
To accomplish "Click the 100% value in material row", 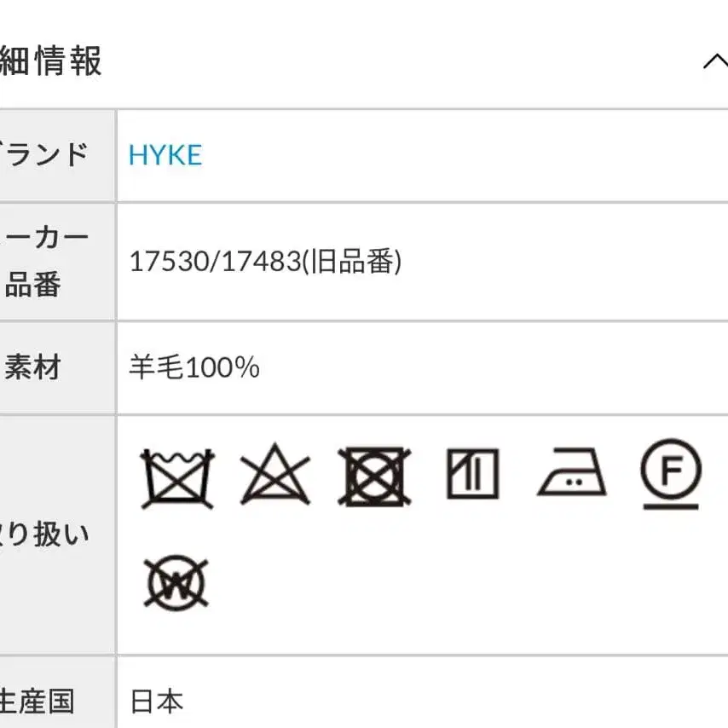I will point(222,368).
